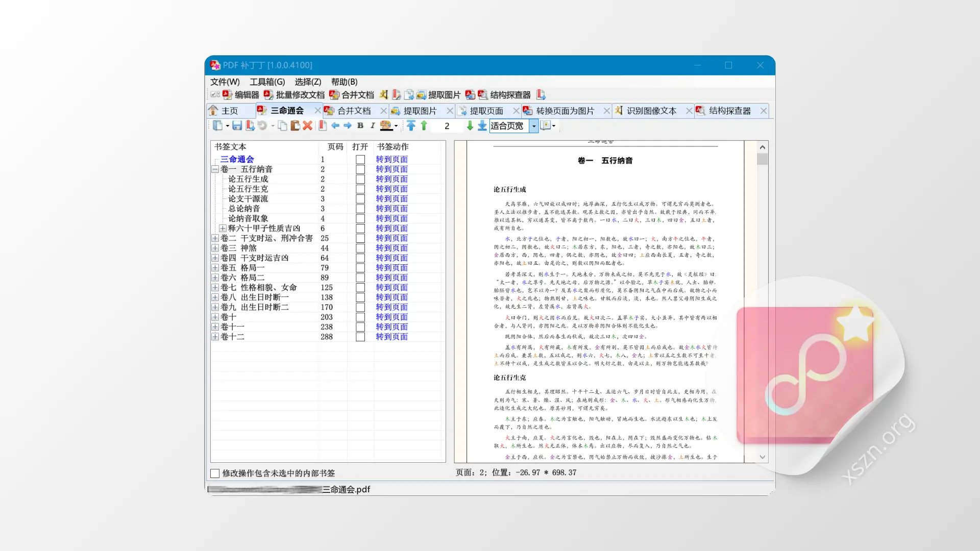Click the page number input showing 2

[447, 126]
